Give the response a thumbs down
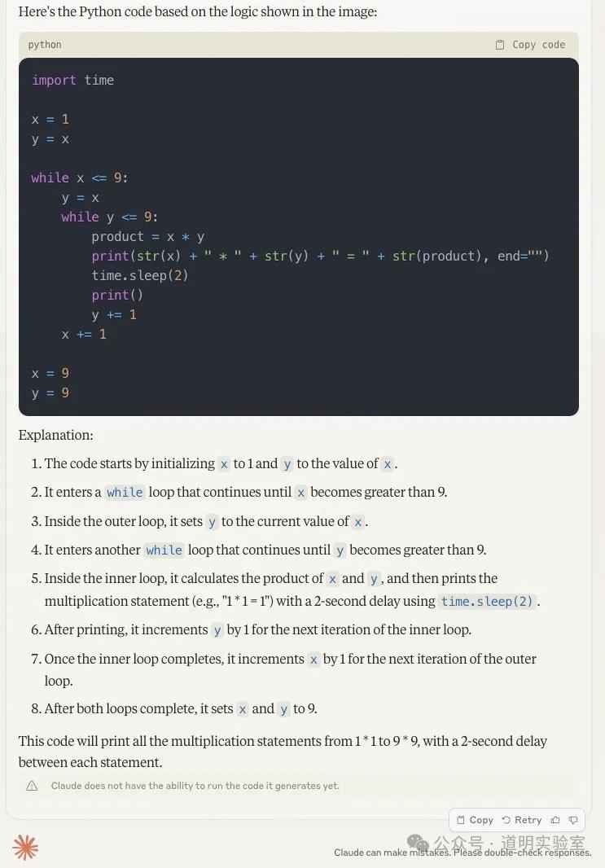Image resolution: width=605 pixels, height=868 pixels. point(573,820)
